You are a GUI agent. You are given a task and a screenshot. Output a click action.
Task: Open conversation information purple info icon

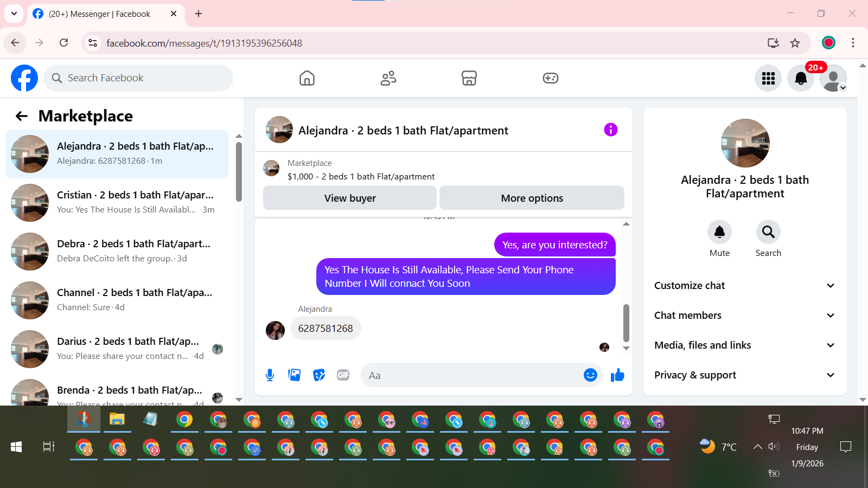611,130
